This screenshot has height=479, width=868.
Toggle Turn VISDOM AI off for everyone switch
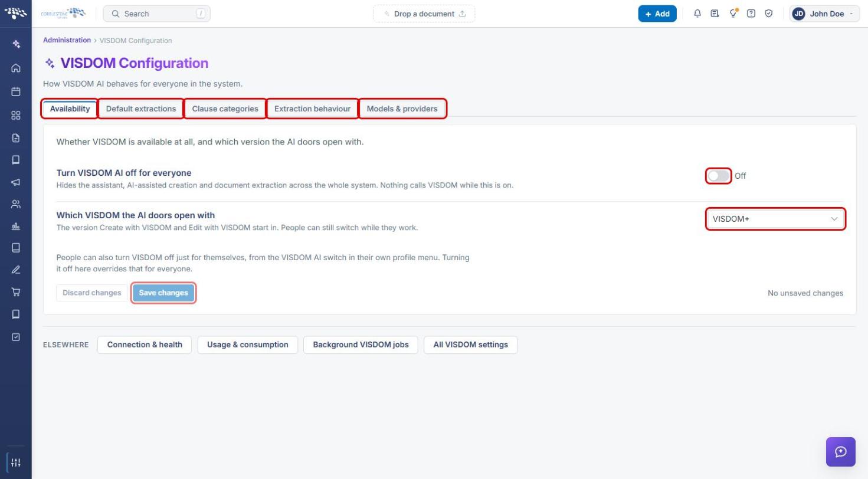coord(719,176)
